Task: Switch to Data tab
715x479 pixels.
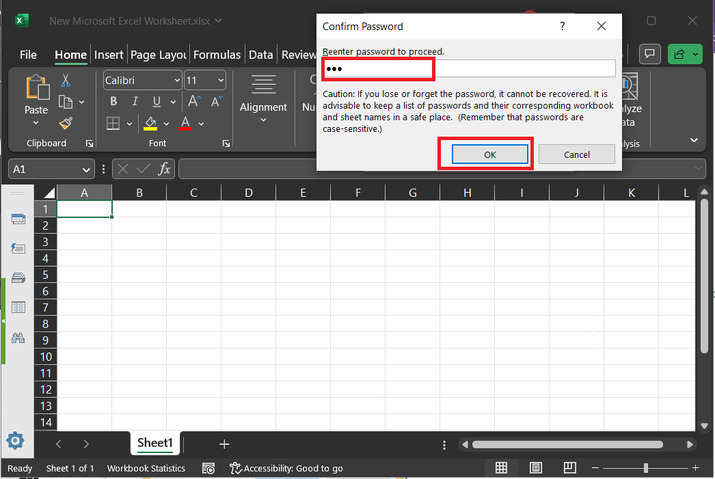Action: point(261,55)
